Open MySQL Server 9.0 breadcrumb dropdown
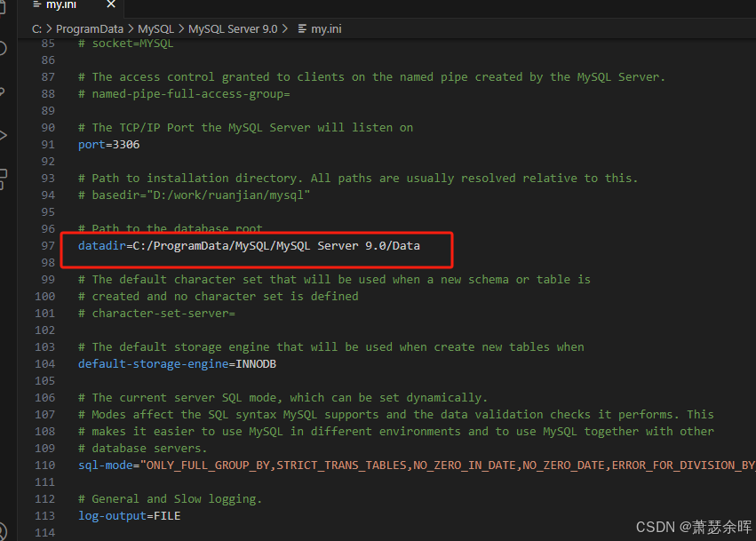 (233, 28)
